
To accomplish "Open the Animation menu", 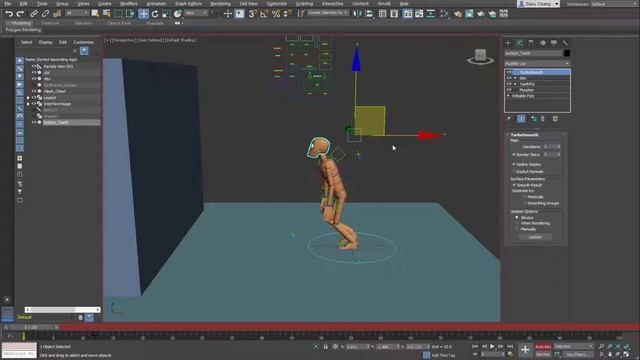I will click(156, 4).
